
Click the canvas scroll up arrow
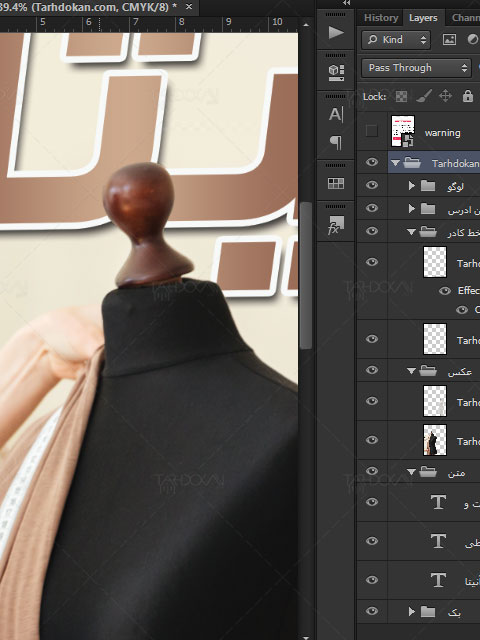click(306, 24)
